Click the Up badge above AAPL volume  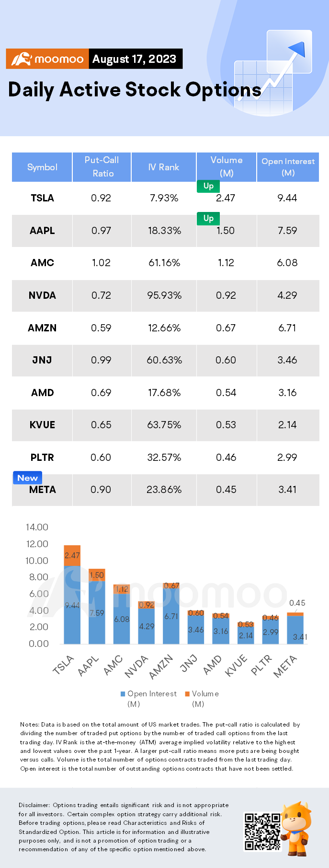[x=208, y=218]
